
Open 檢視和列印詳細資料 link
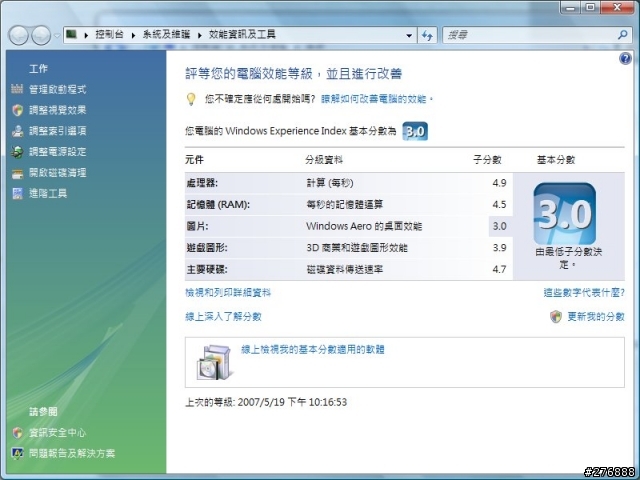tap(228, 293)
